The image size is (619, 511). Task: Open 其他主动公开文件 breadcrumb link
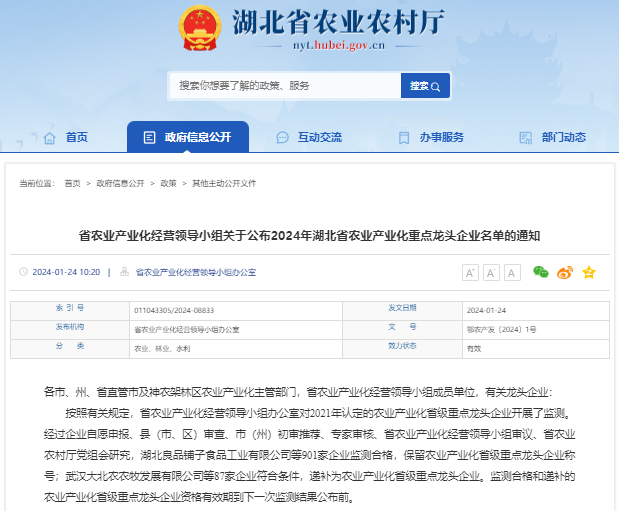coord(224,183)
